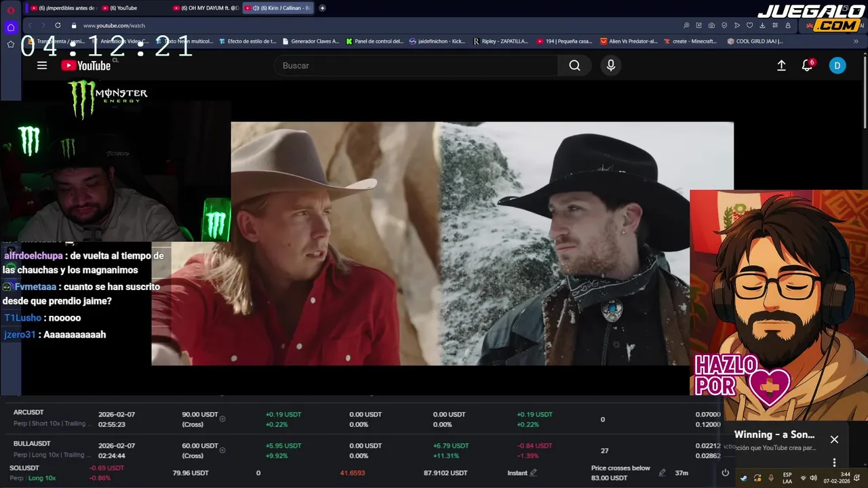Click the browser profile icon

(x=788, y=25)
